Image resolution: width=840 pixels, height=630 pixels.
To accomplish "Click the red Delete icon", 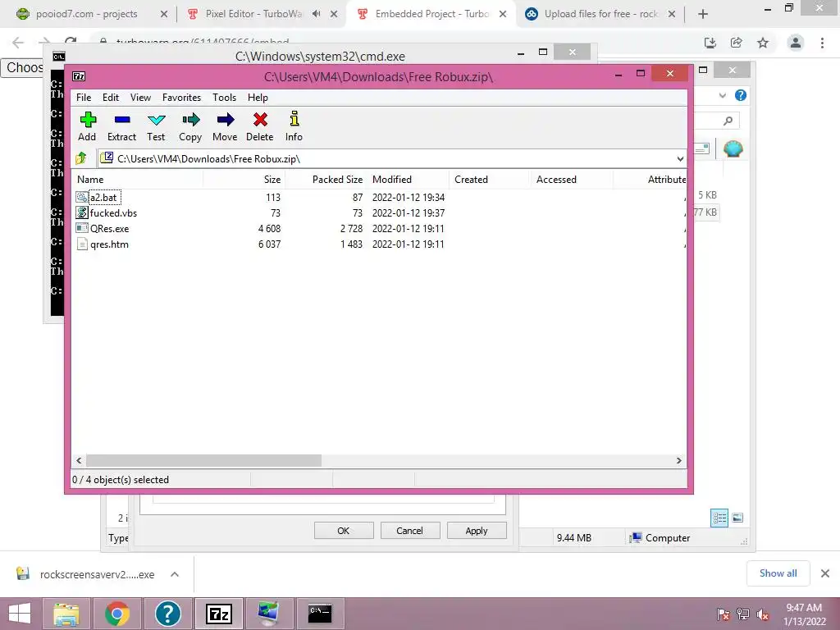I will click(x=260, y=120).
